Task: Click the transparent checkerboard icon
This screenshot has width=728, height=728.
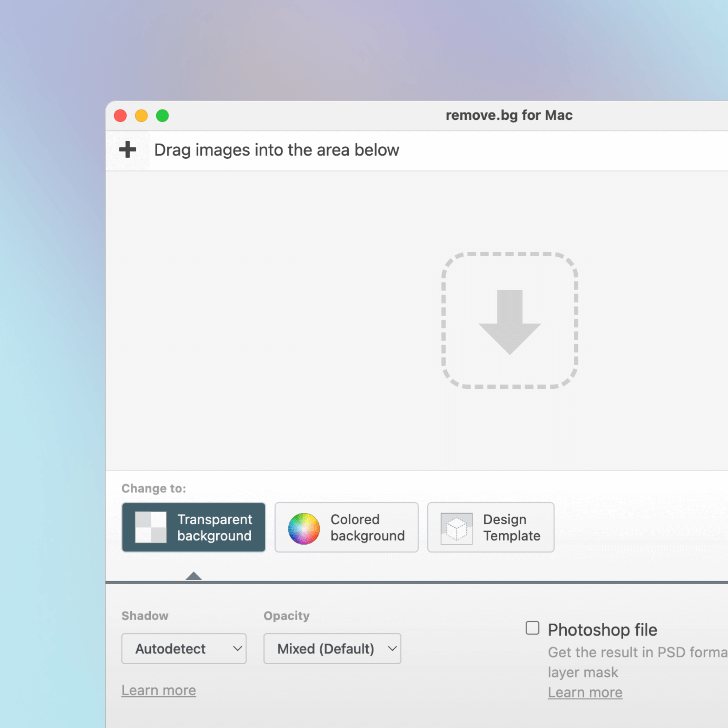Action: 151,527
